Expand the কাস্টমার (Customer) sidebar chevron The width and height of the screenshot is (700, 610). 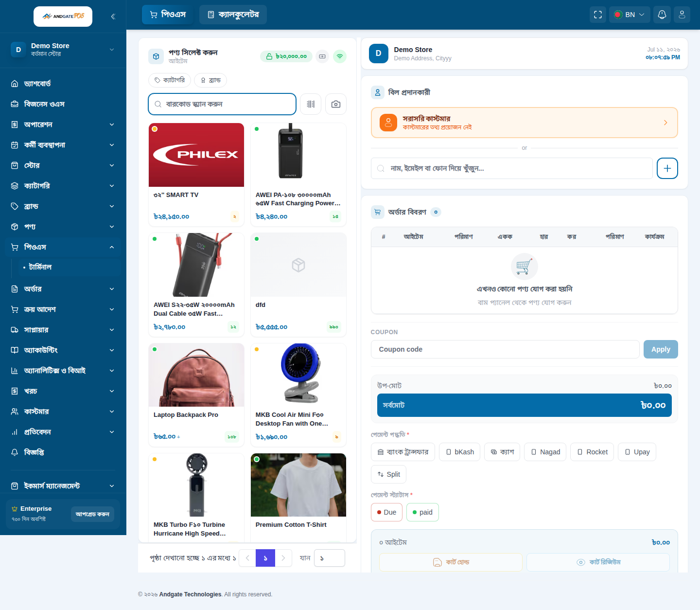click(x=112, y=412)
